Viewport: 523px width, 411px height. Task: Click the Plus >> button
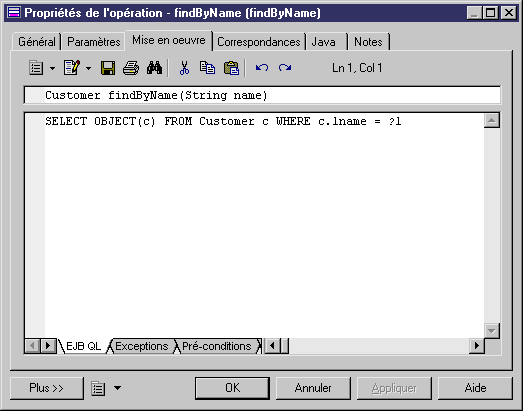tap(46, 388)
